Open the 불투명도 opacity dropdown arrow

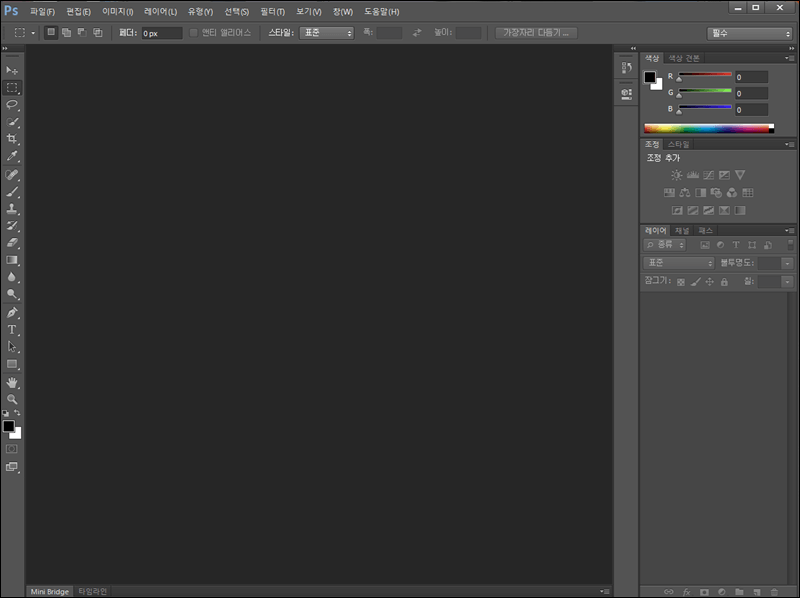pos(787,263)
